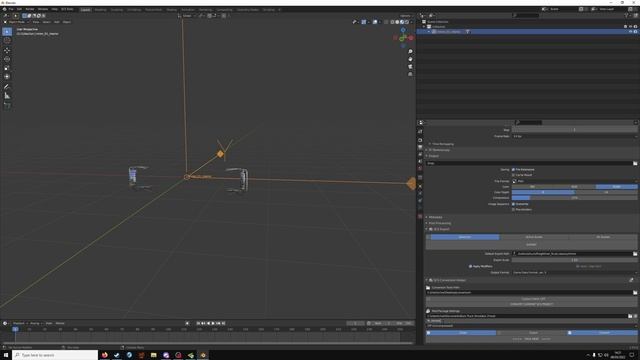This screenshot has height=360, width=640.
Task: Select the Annotate tool
Action: 7,87
